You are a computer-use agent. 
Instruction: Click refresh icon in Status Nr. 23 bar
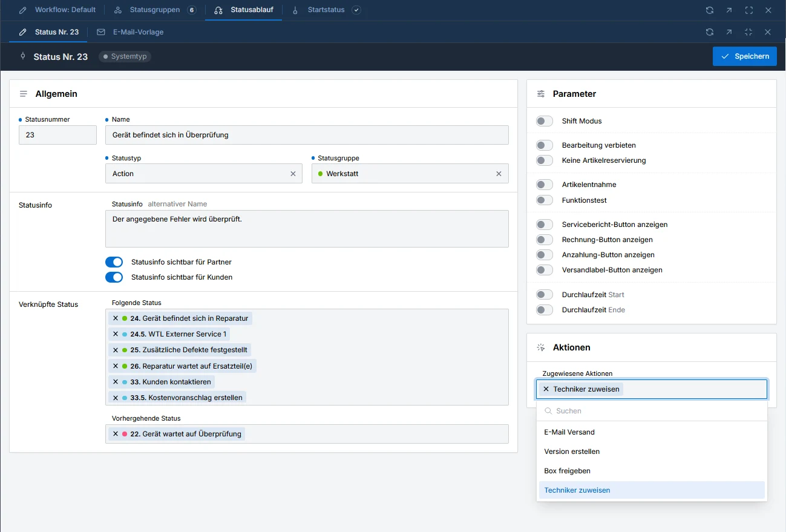(x=710, y=32)
